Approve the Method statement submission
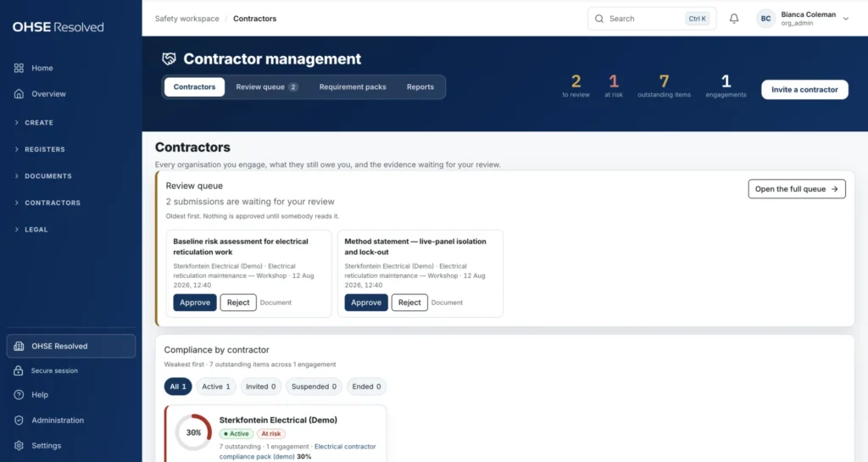Image resolution: width=868 pixels, height=462 pixels. tap(366, 303)
